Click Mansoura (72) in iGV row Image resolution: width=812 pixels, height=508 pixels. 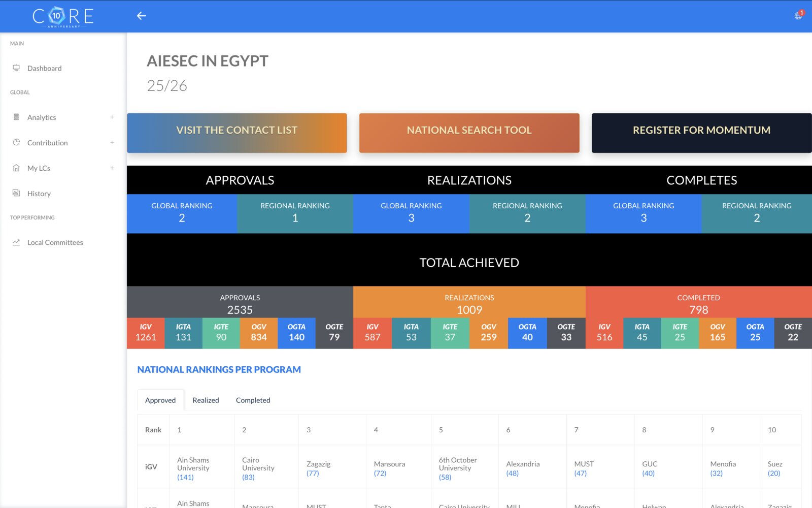click(398, 467)
